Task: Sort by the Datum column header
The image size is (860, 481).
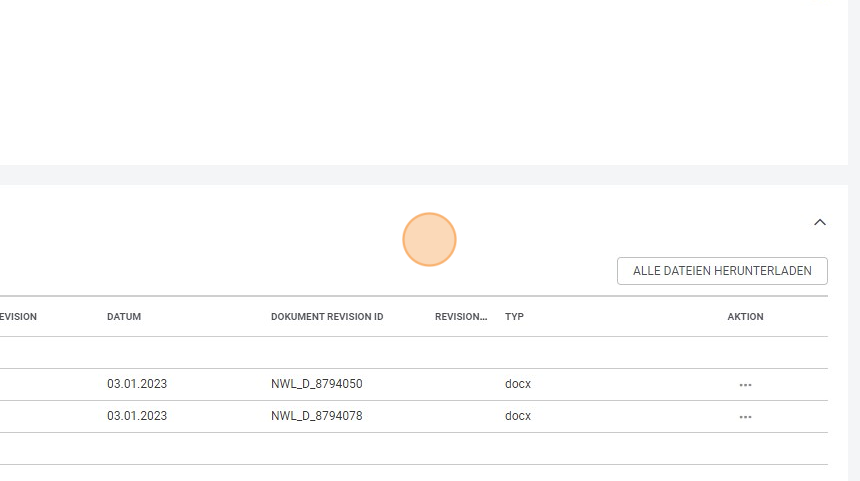Action: (124, 316)
